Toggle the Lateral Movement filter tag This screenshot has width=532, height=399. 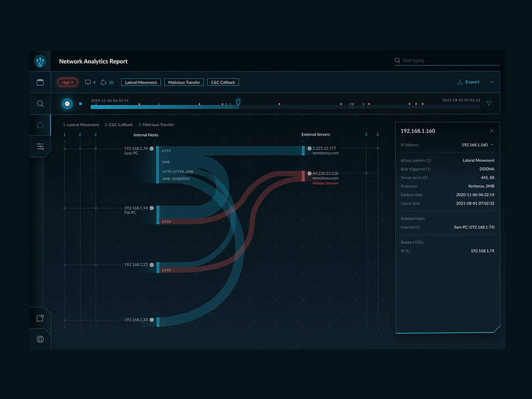[x=141, y=82]
